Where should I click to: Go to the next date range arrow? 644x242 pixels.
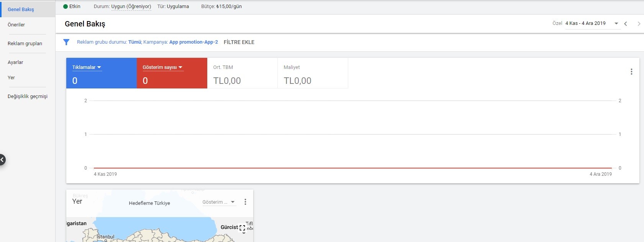(x=639, y=24)
